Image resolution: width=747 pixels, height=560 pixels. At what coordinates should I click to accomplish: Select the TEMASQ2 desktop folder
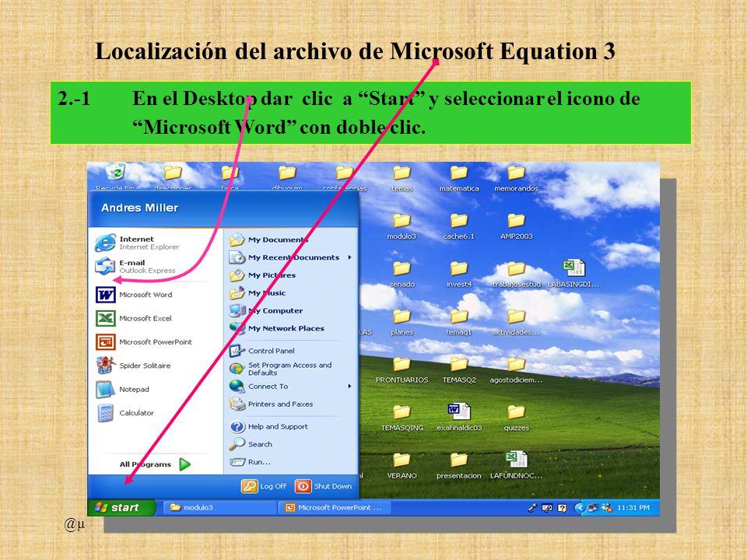pos(459,370)
